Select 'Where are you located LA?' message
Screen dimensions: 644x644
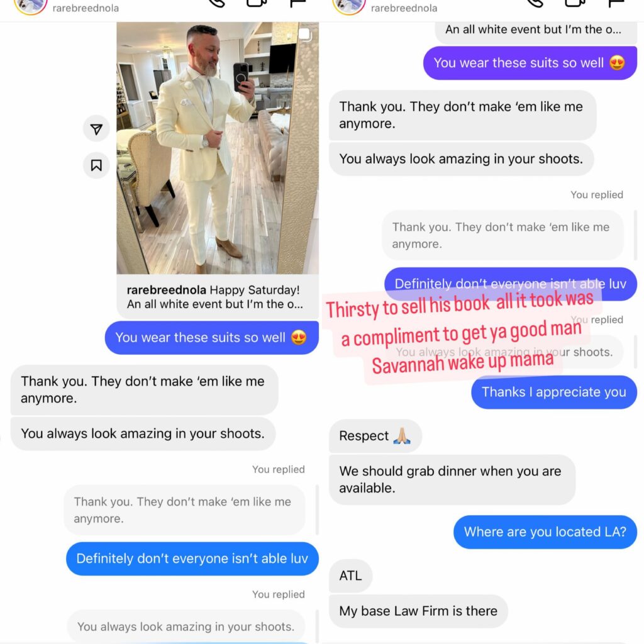(545, 532)
